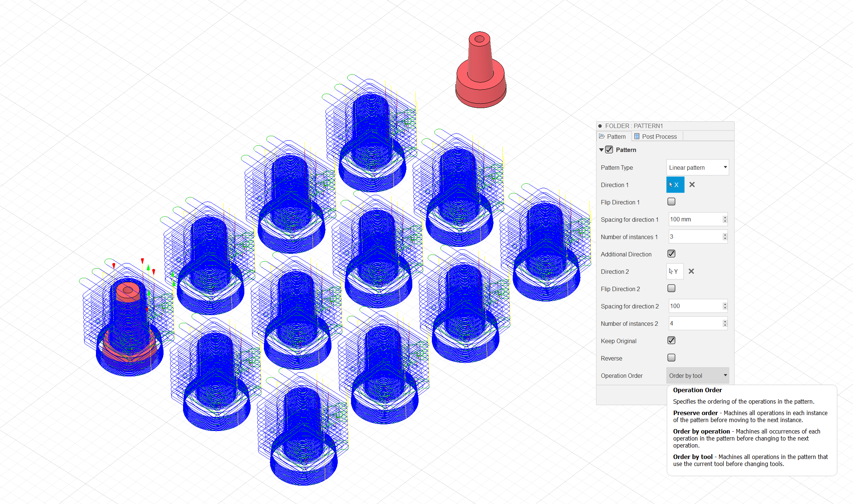Enable the Reverse checkbox
853x504 pixels.
point(671,358)
